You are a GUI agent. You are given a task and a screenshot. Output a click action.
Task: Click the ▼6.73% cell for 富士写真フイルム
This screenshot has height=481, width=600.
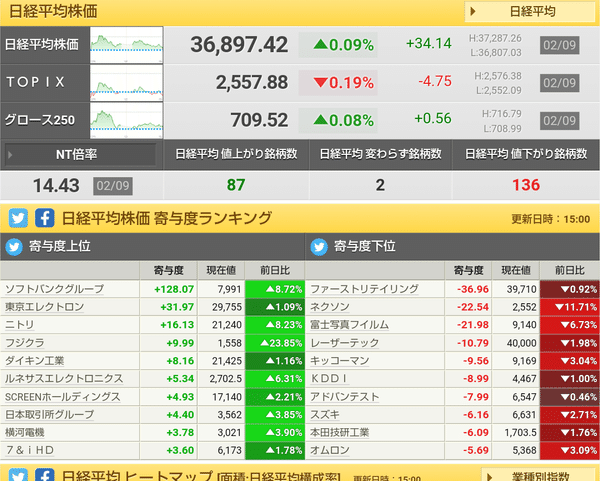570,325
